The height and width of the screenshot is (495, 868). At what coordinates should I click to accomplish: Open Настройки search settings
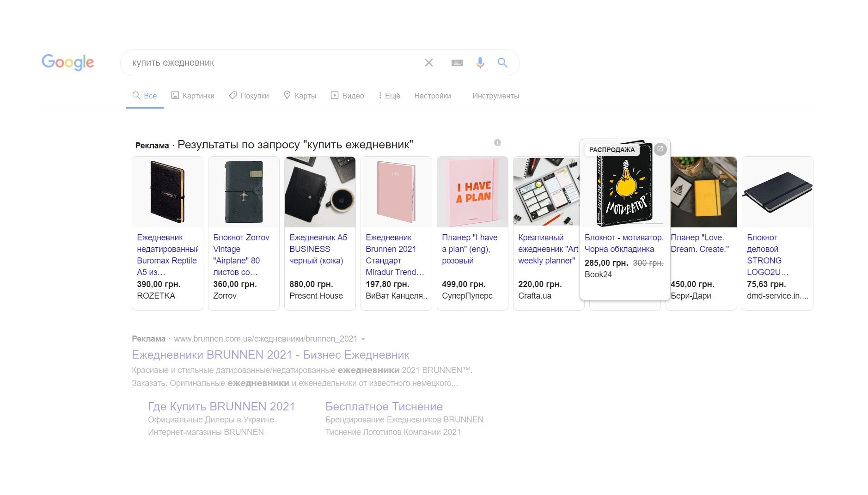[x=432, y=96]
